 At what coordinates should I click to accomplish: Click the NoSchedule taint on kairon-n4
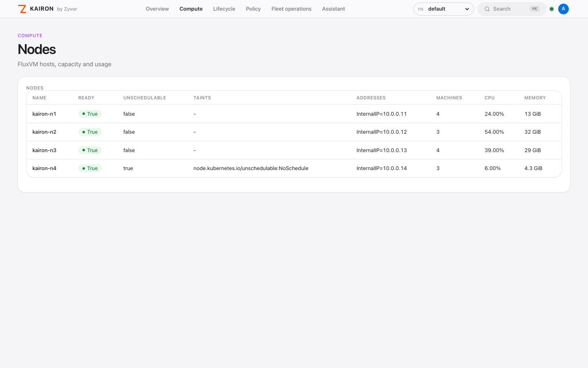pyautogui.click(x=251, y=168)
